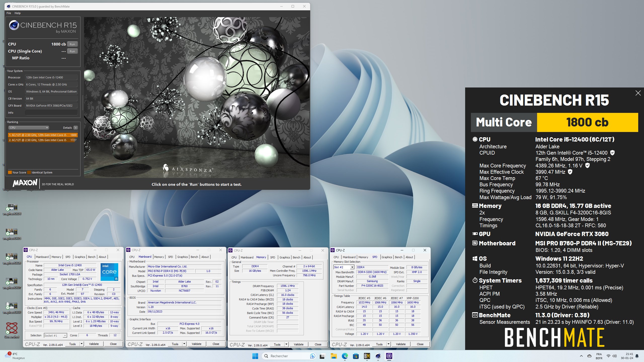Click the BenchMate section icon in result panel

click(x=475, y=315)
